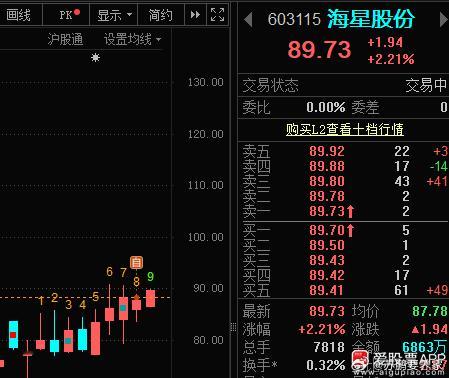Click the 130.00 price axis label
Image resolution: width=449 pixels, height=378 pixels.
pyautogui.click(x=205, y=82)
